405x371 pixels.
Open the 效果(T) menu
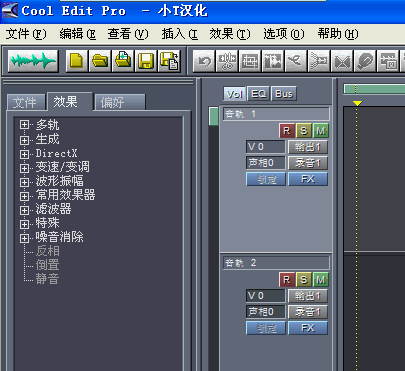(230, 34)
